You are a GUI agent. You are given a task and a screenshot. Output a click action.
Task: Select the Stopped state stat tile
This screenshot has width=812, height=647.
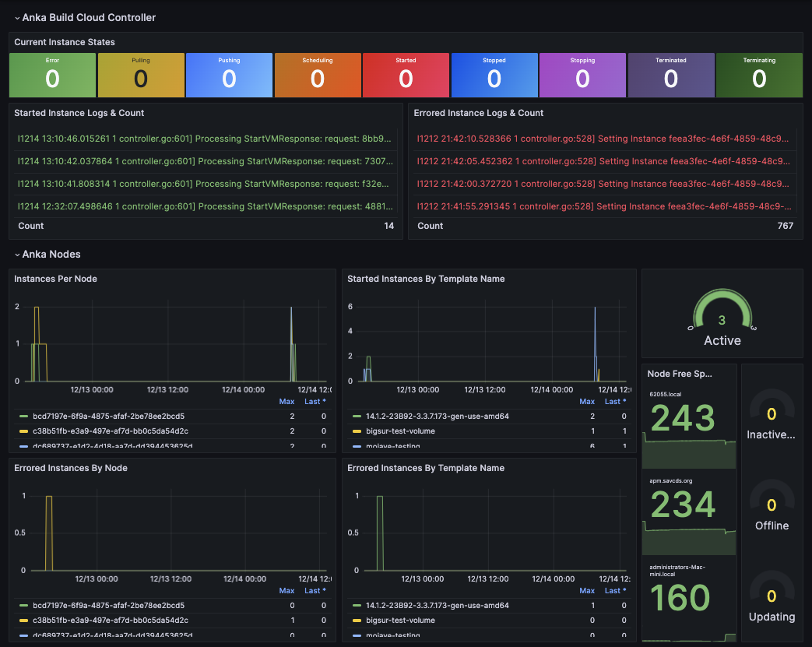494,75
